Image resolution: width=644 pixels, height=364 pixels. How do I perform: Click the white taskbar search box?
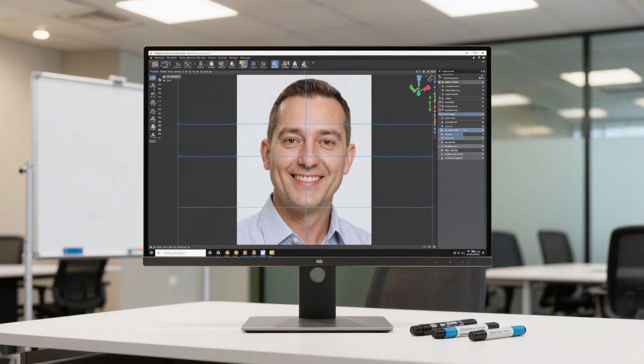click(x=180, y=253)
